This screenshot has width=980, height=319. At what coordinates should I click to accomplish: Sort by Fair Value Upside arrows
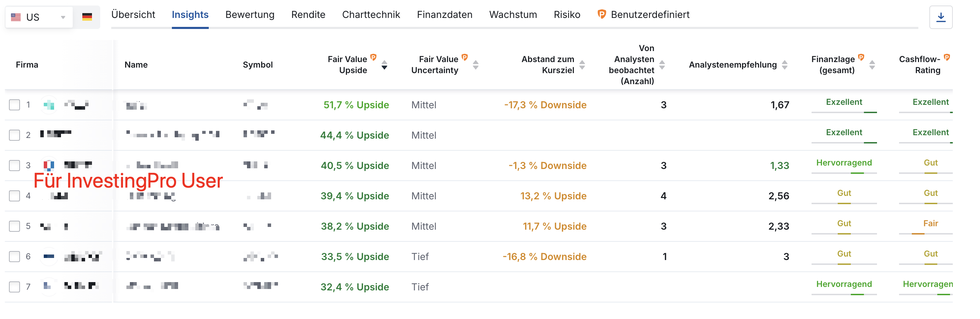(x=384, y=65)
